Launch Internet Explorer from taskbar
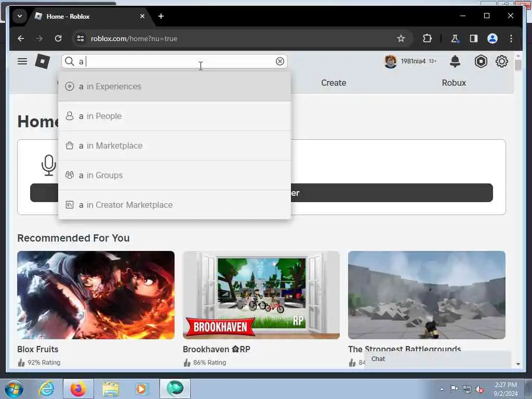 point(46,389)
